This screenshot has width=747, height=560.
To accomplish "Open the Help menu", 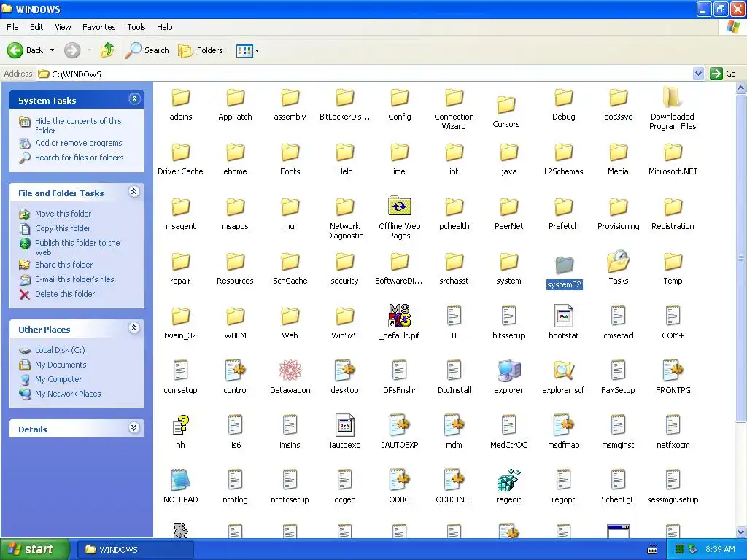I will tap(164, 27).
